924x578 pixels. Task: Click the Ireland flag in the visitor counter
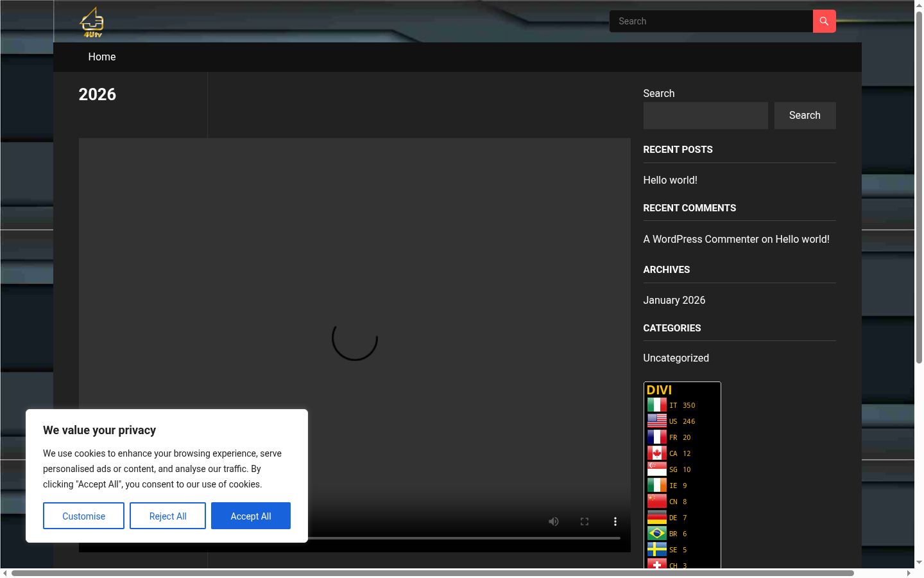click(657, 486)
